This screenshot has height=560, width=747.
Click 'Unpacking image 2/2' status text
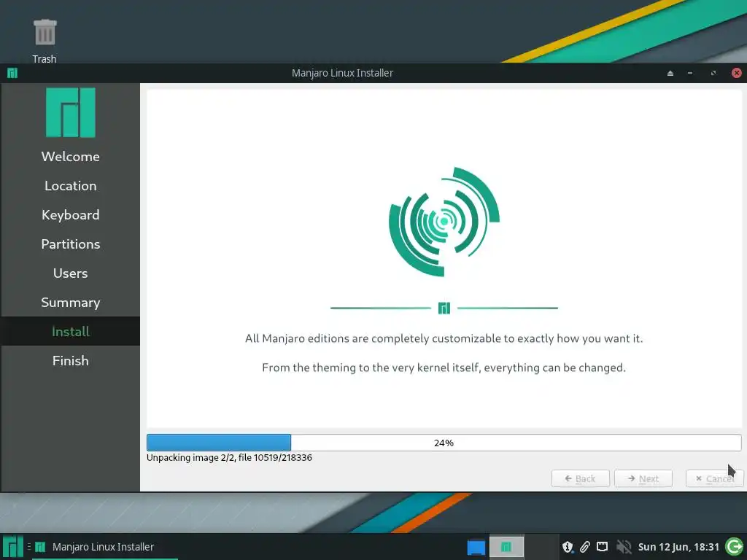(x=229, y=458)
